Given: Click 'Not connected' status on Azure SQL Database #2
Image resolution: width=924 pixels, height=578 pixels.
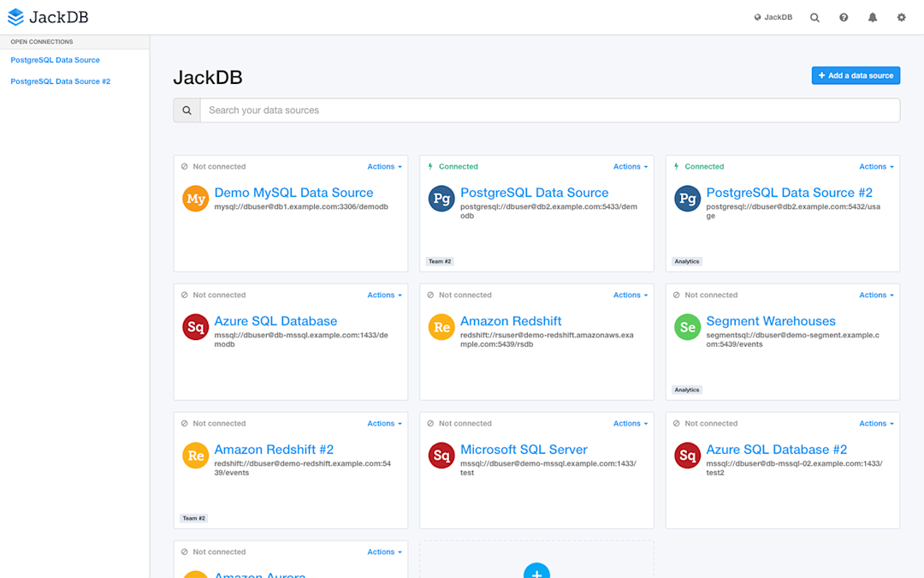Looking at the screenshot, I should [x=711, y=424].
